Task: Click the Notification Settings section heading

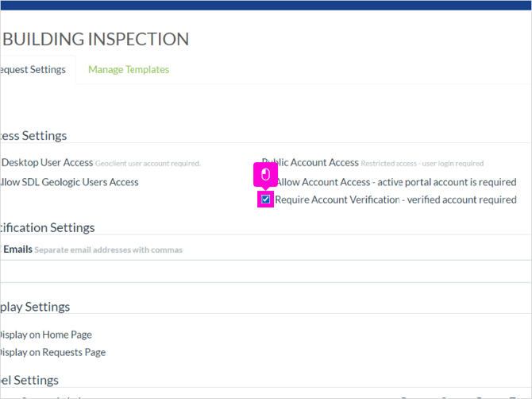Action: point(47,227)
